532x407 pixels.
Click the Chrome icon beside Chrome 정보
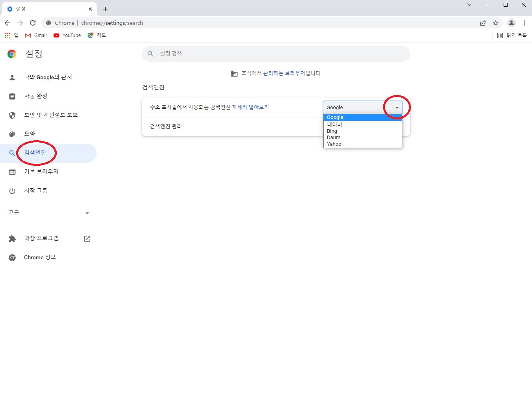[12, 257]
